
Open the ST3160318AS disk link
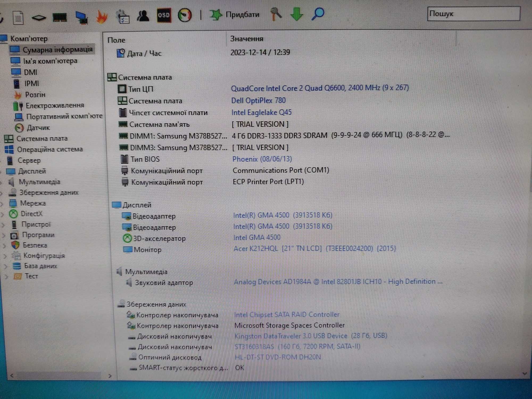pyautogui.click(x=297, y=347)
